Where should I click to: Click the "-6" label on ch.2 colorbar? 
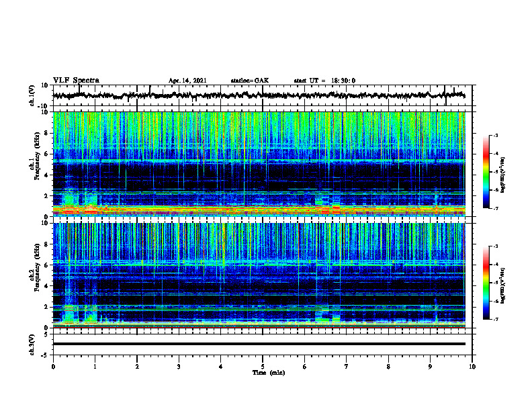(x=496, y=301)
